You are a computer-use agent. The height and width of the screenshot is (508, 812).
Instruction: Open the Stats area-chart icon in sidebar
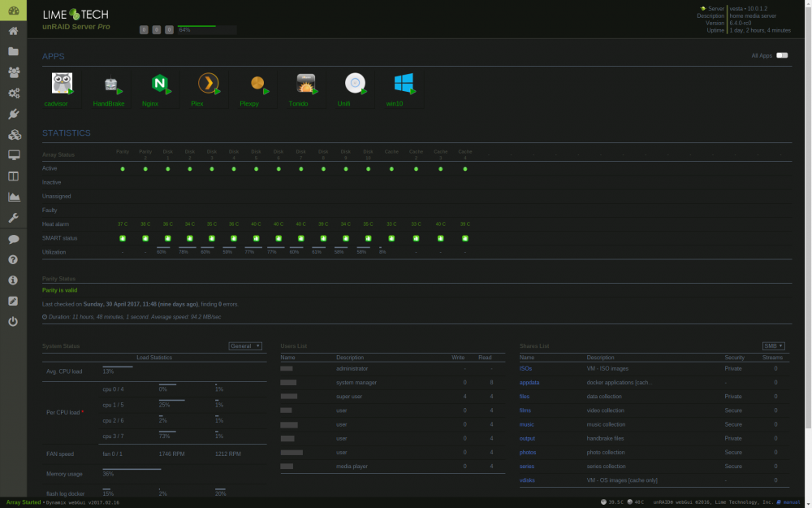tap(14, 197)
